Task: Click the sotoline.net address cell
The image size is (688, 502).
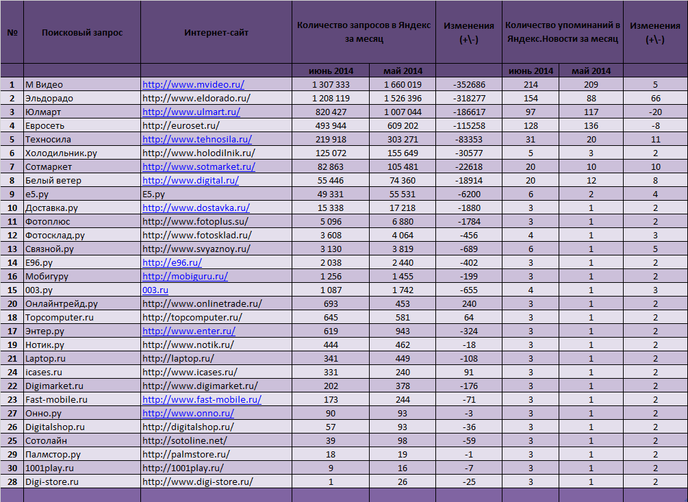Action: (216, 441)
